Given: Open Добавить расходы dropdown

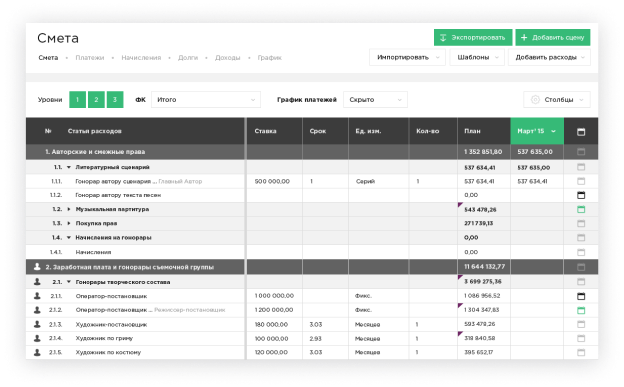Looking at the screenshot, I should tap(549, 57).
